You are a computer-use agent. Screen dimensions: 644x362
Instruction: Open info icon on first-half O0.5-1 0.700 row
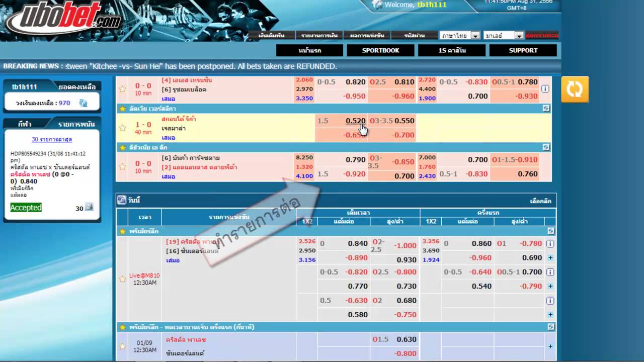[x=550, y=272]
